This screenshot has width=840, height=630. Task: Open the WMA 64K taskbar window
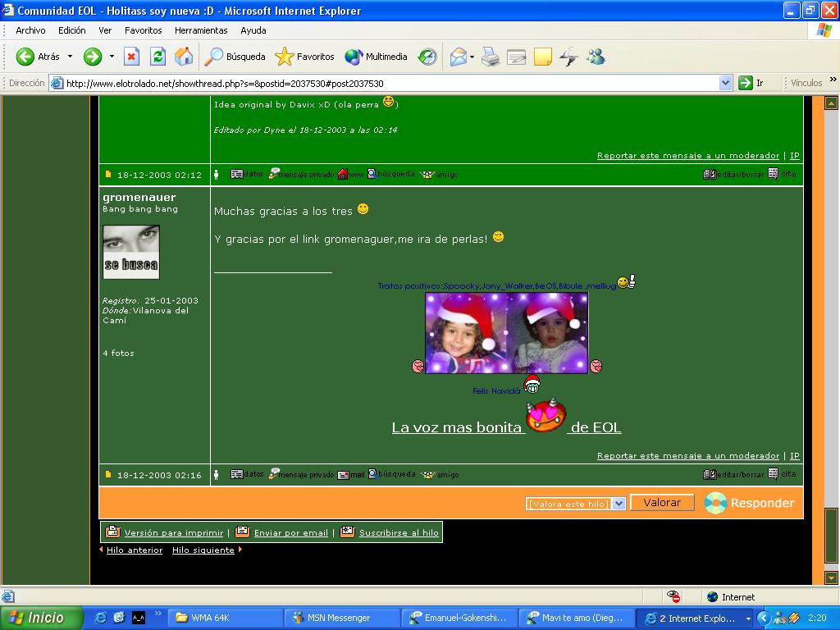tap(225, 618)
